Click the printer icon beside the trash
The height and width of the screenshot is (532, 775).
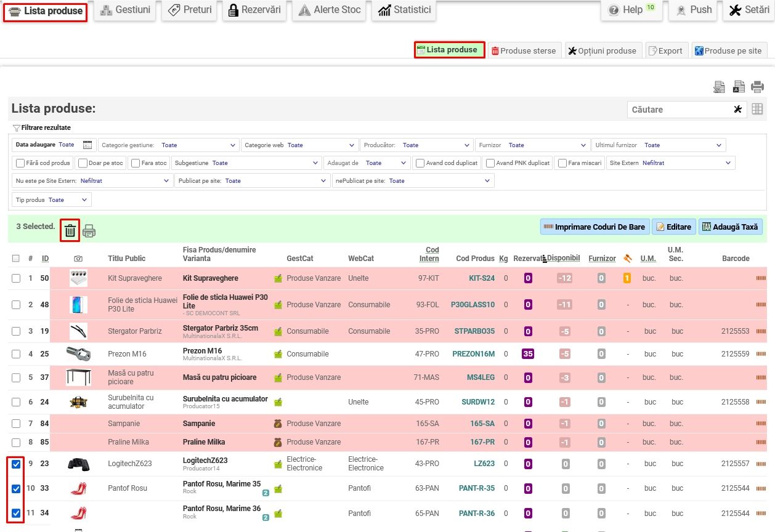89,232
